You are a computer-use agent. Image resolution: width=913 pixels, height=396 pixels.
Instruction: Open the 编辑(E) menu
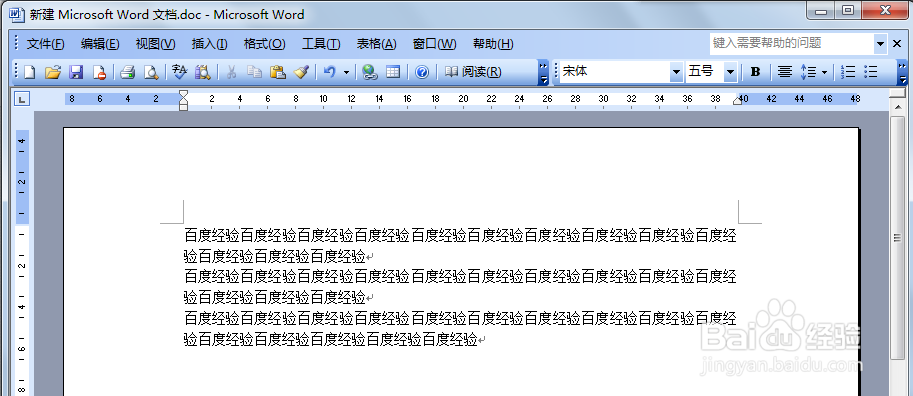tap(100, 44)
